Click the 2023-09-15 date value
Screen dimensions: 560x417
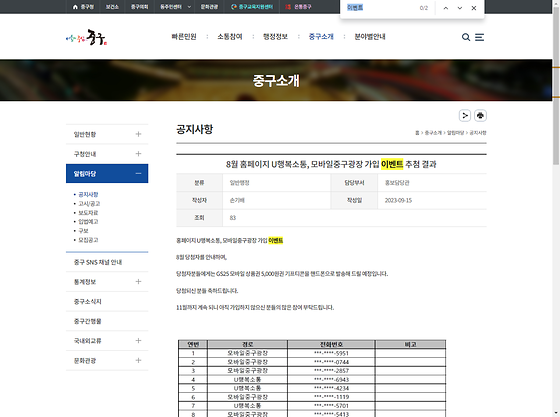(398, 200)
